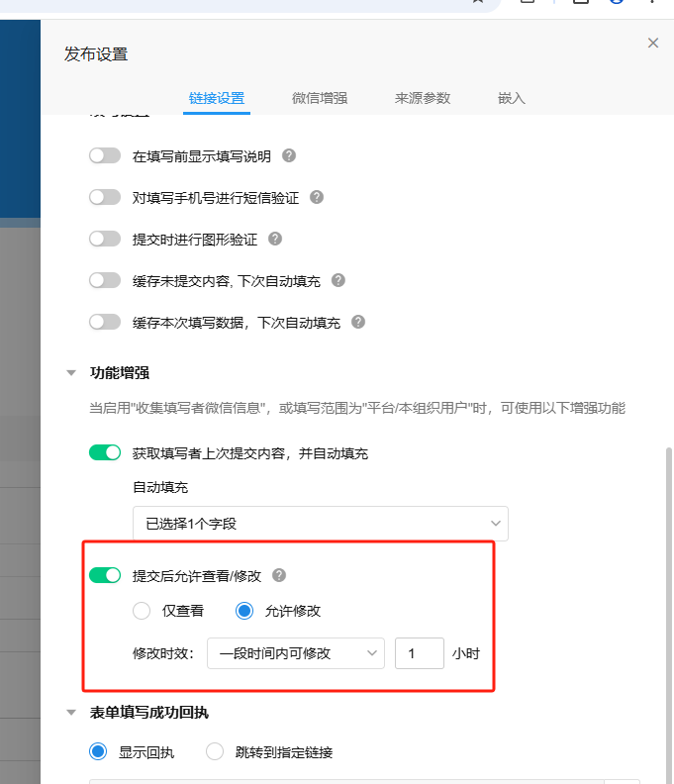Enable 对填写手机号进行短信验证 switch
The height and width of the screenshot is (784, 674).
pyautogui.click(x=105, y=198)
